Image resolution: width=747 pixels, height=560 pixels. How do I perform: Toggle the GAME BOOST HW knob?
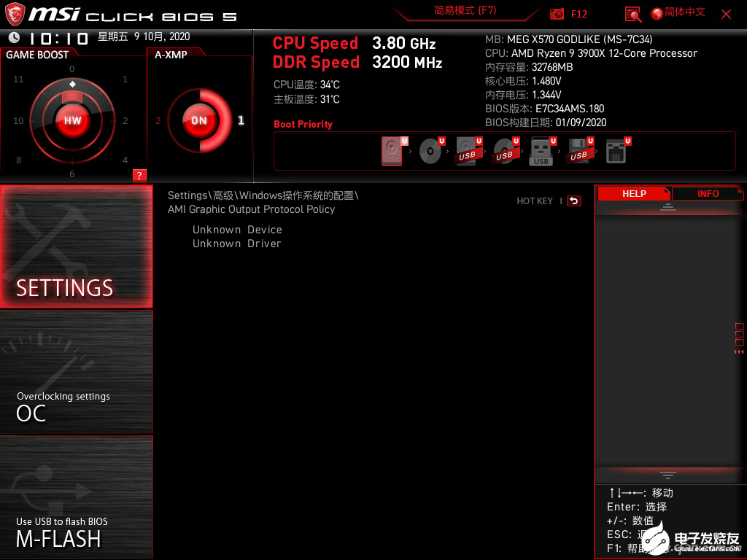tap(72, 120)
